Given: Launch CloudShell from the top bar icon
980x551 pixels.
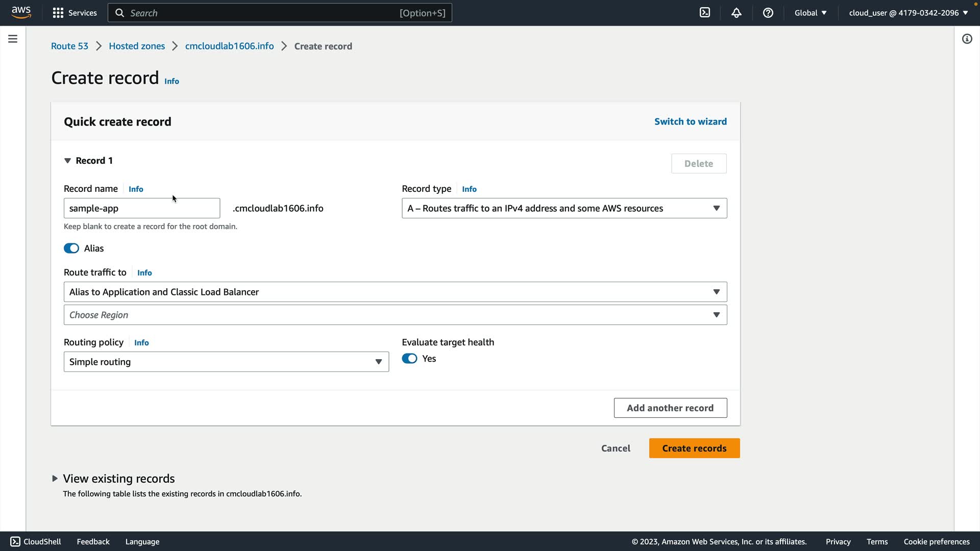Looking at the screenshot, I should [704, 13].
